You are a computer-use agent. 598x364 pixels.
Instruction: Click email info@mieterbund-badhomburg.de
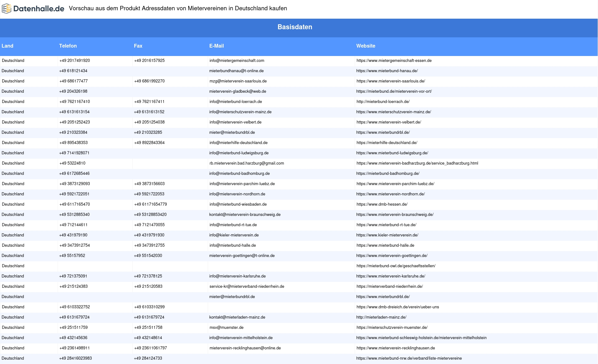(x=240, y=174)
